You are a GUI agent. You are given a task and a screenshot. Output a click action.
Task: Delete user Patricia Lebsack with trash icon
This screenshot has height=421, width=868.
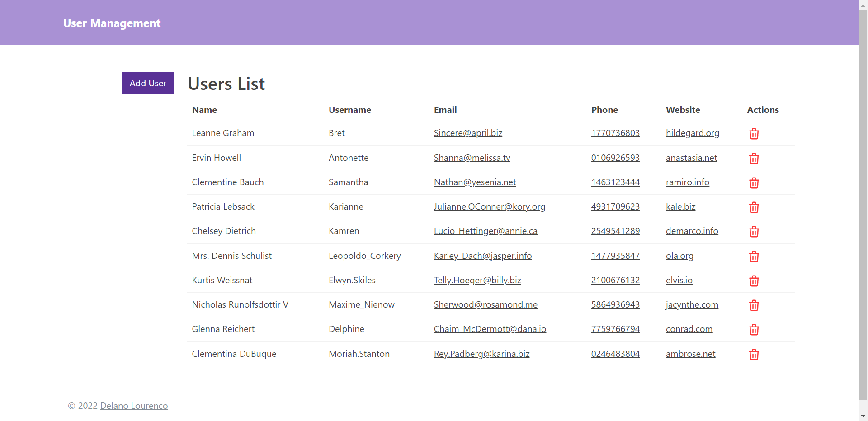(x=754, y=207)
